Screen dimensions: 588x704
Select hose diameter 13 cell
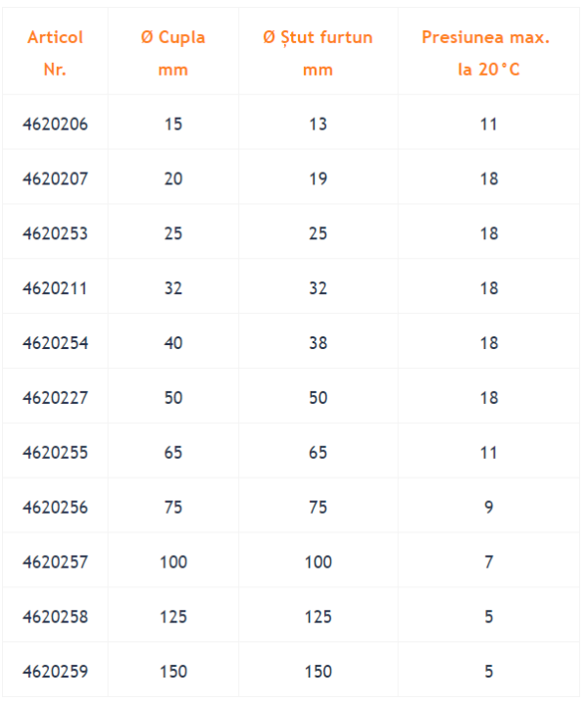(x=318, y=124)
